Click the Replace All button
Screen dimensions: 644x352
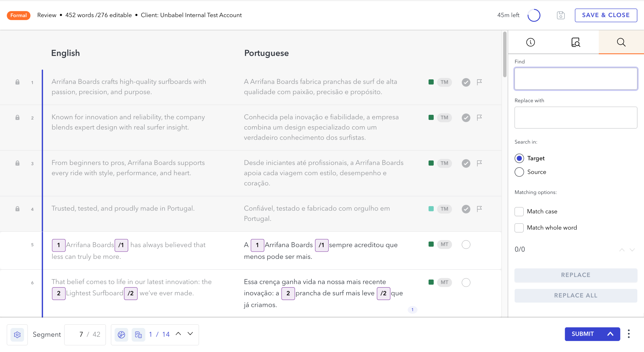point(575,296)
